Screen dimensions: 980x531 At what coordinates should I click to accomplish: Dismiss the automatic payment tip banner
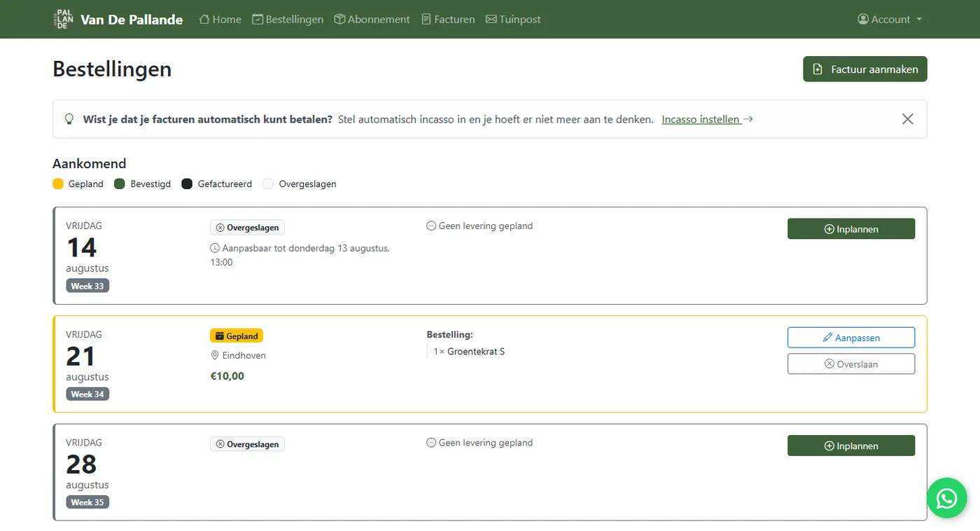tap(908, 119)
